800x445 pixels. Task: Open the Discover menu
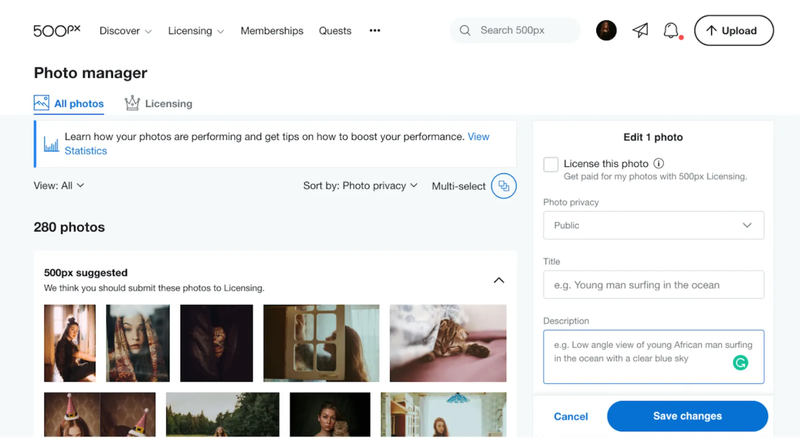pyautogui.click(x=125, y=31)
